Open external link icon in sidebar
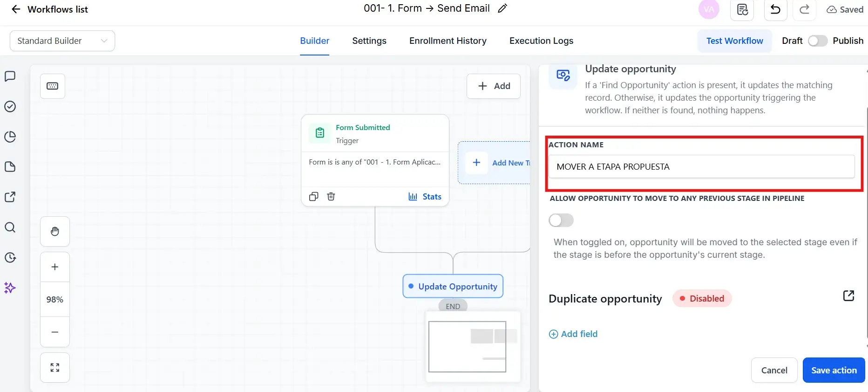Screen dimensions: 868x392 10,197
